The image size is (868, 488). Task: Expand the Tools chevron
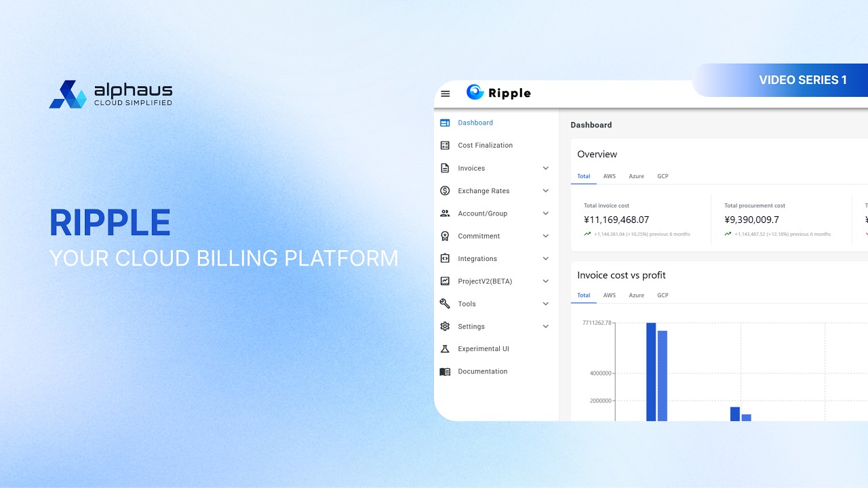click(x=546, y=304)
